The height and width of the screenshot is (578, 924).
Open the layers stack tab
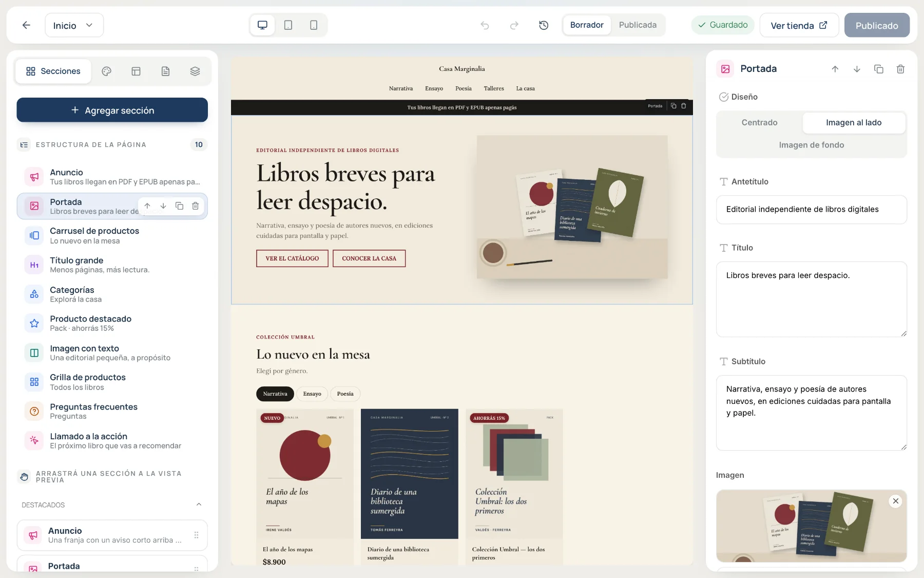point(195,71)
